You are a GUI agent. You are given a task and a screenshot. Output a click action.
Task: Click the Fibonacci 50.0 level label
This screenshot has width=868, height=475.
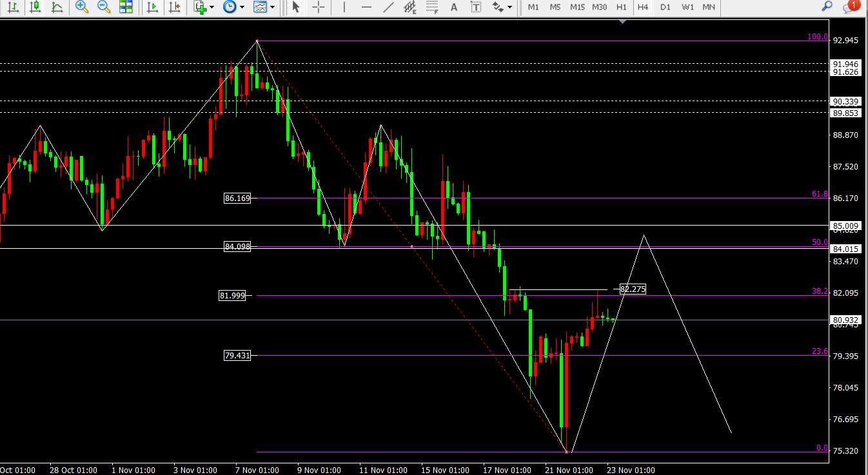coord(820,242)
